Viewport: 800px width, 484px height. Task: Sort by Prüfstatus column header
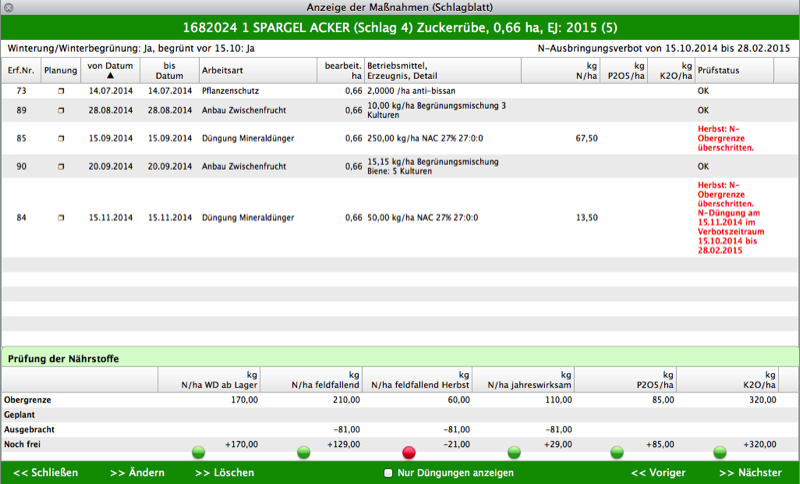coord(734,70)
